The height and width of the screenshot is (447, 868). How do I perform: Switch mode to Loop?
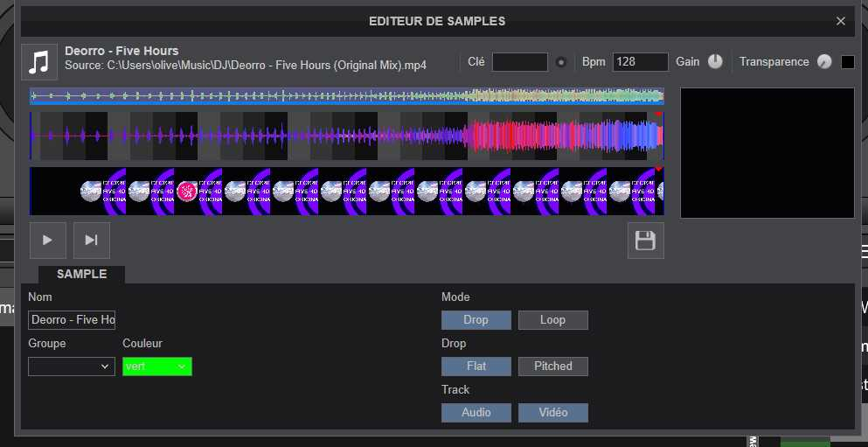click(x=552, y=320)
